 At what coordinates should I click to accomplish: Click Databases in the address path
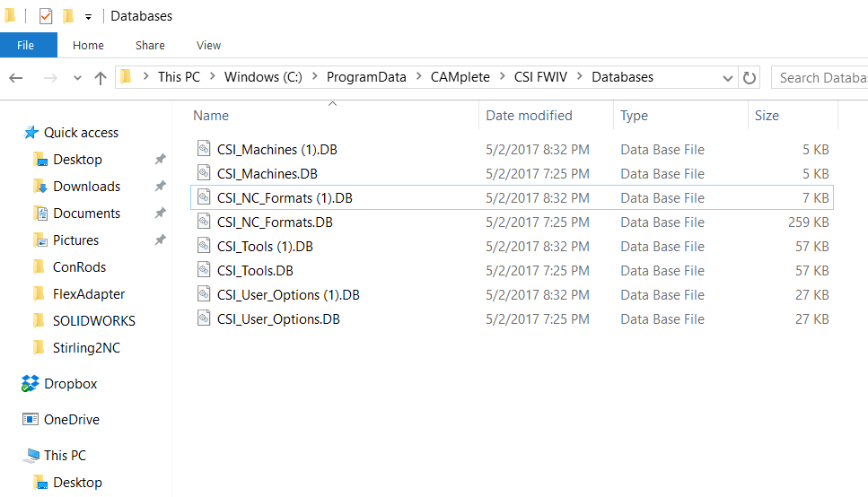(622, 77)
